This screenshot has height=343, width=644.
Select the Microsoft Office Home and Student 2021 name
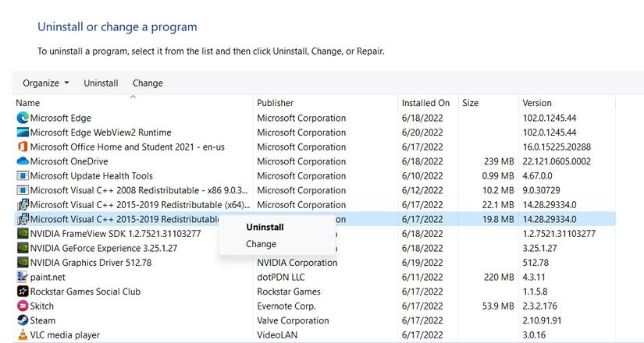pos(127,147)
